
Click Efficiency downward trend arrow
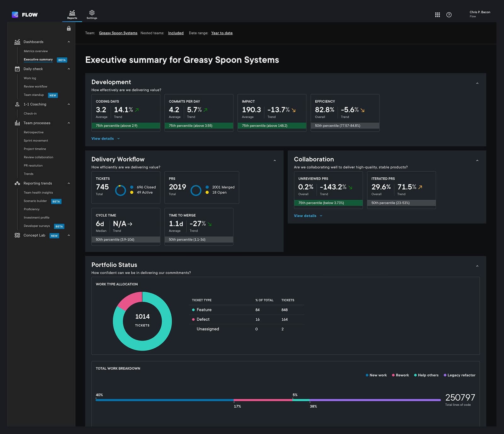pyautogui.click(x=363, y=110)
